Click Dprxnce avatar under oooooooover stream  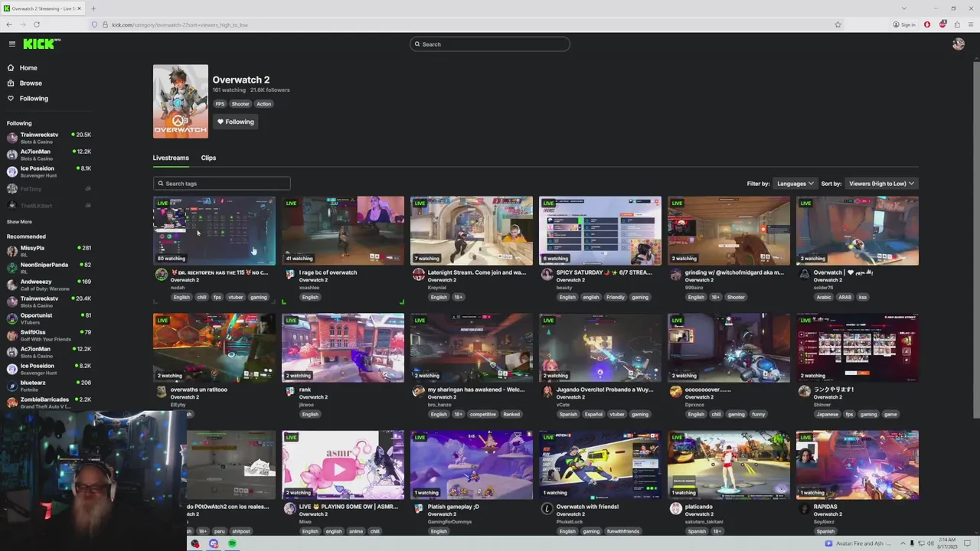pos(675,392)
